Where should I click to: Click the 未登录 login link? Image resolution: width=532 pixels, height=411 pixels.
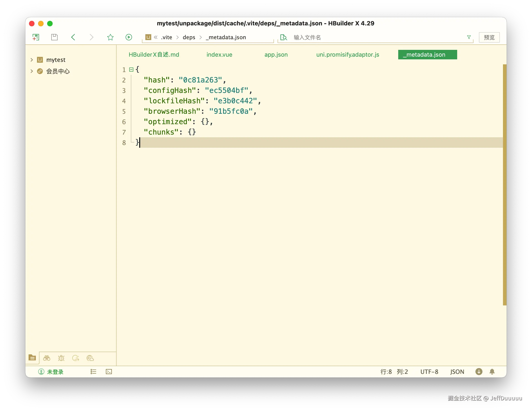[x=55, y=372]
